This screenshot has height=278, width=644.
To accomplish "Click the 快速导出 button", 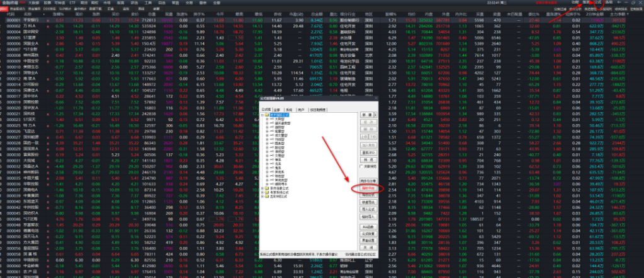I will (368, 202).
